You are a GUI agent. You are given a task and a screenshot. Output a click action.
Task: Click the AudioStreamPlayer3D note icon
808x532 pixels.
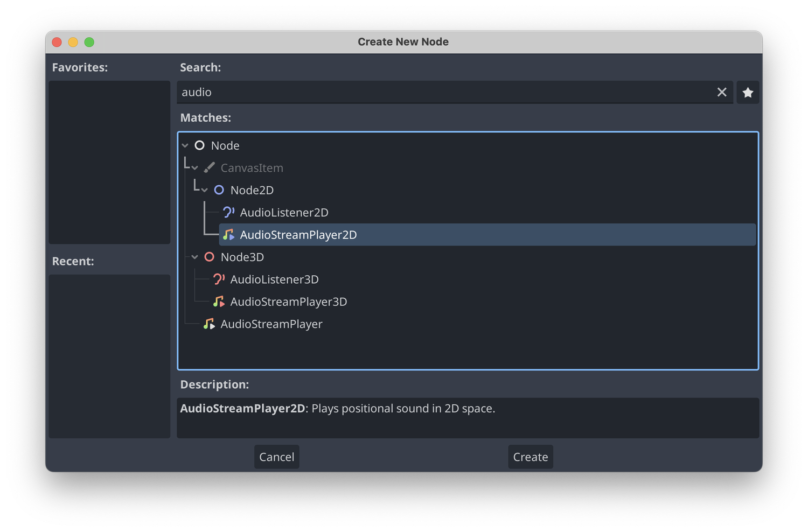point(219,302)
